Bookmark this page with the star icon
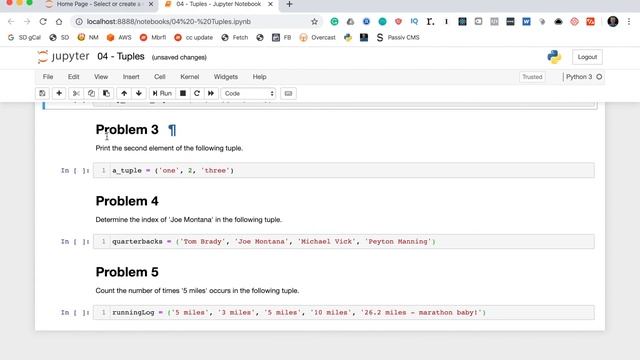This screenshot has height=360, width=640. click(x=314, y=22)
